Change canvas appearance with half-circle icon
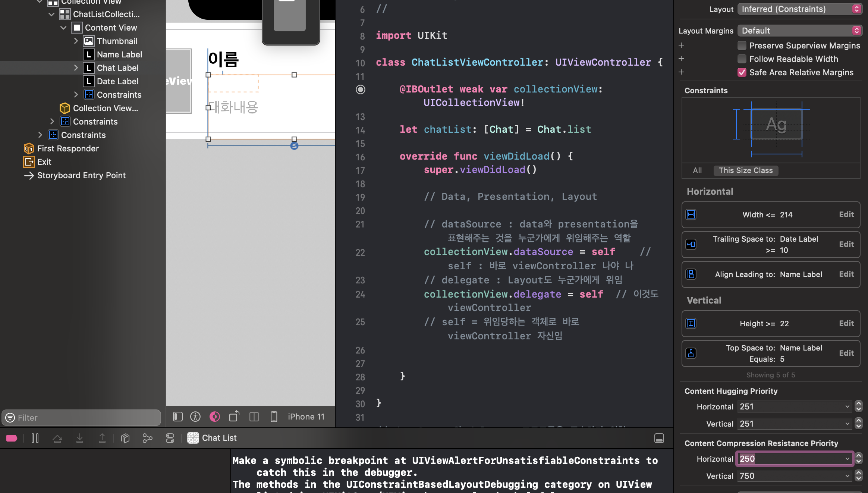The width and height of the screenshot is (868, 493). pos(215,417)
